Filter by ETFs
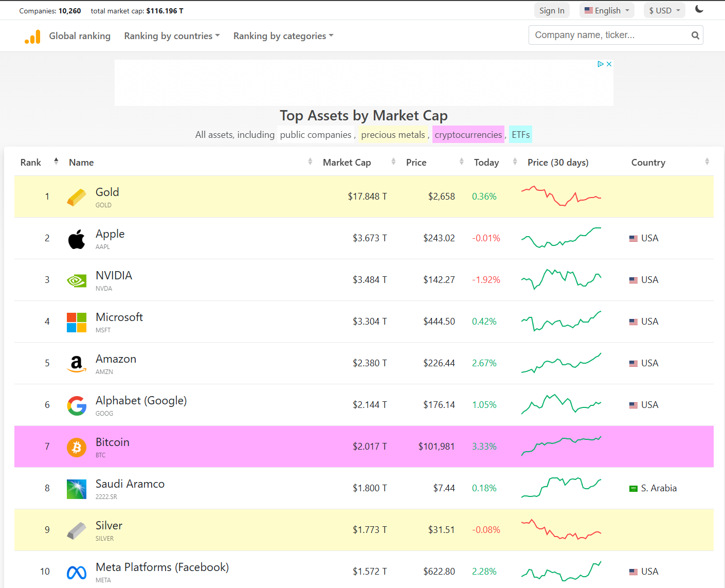This screenshot has height=588, width=725. (520, 135)
